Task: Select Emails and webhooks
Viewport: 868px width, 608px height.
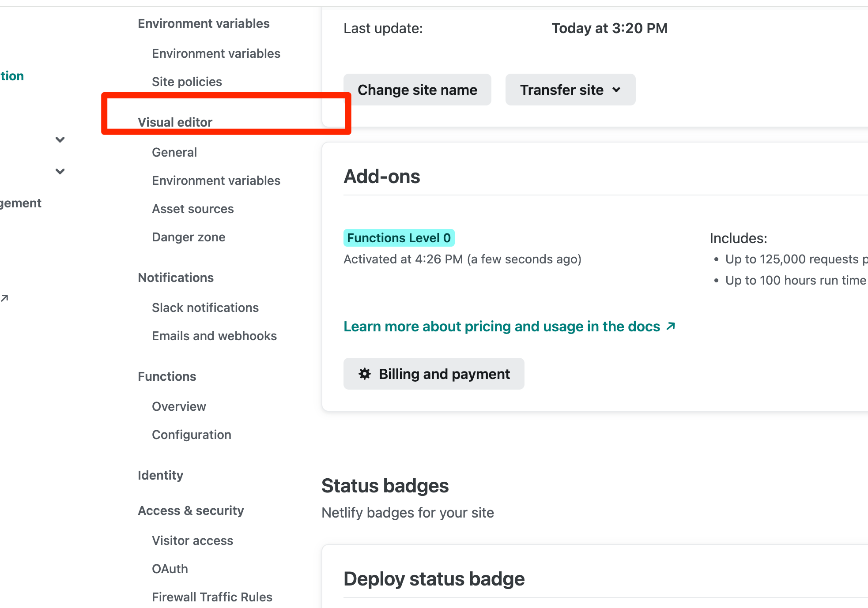Action: coord(214,336)
